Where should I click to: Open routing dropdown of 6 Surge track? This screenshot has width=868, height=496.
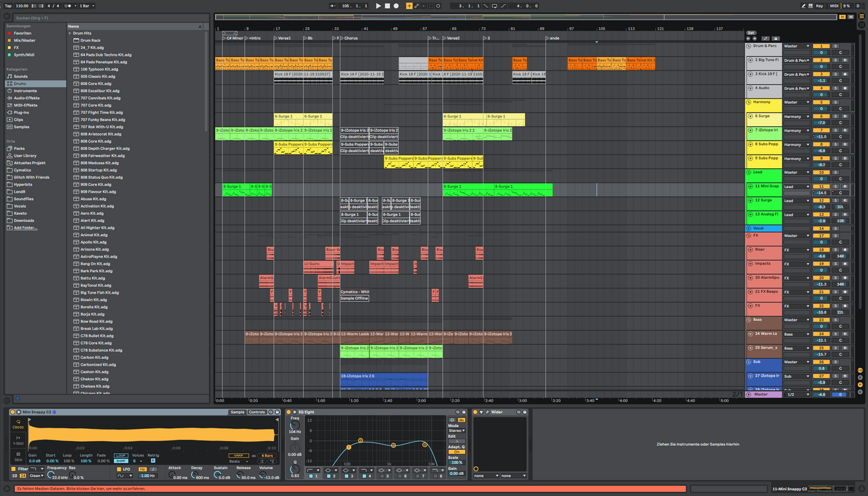797,117
